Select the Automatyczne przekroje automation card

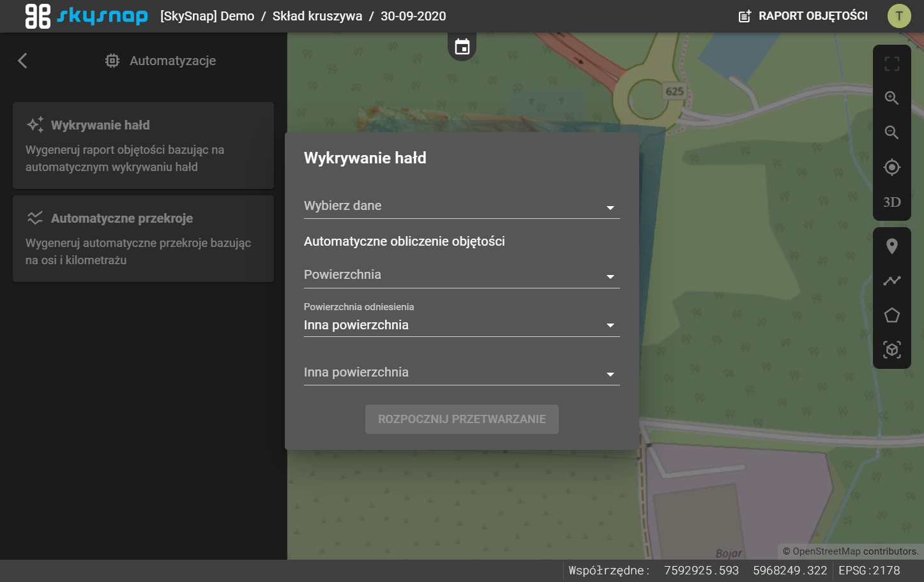point(143,239)
